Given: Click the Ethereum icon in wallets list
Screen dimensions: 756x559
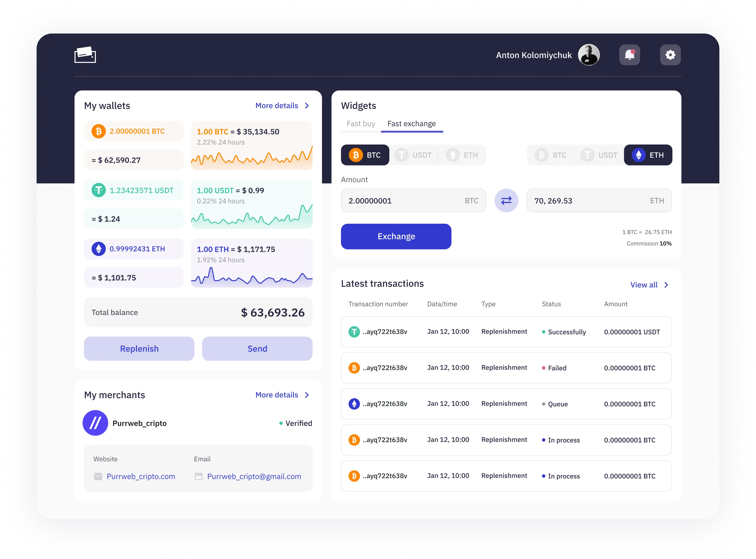Looking at the screenshot, I should coord(99,249).
